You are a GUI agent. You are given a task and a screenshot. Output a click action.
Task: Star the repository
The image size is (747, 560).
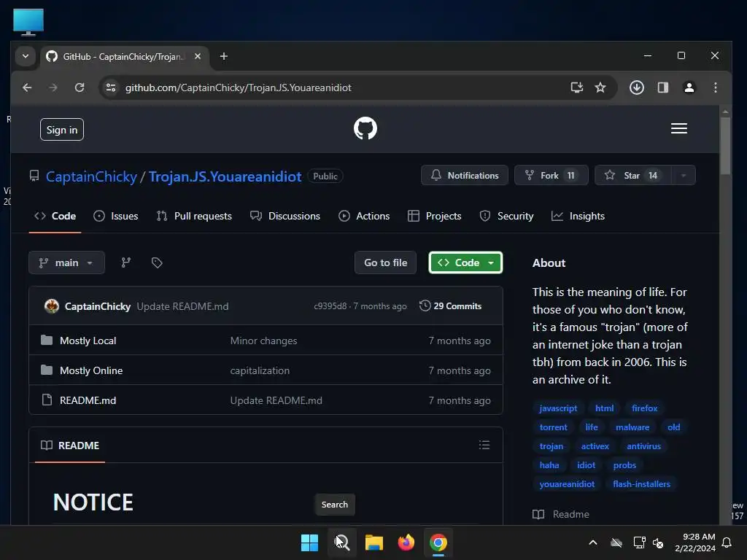click(633, 175)
